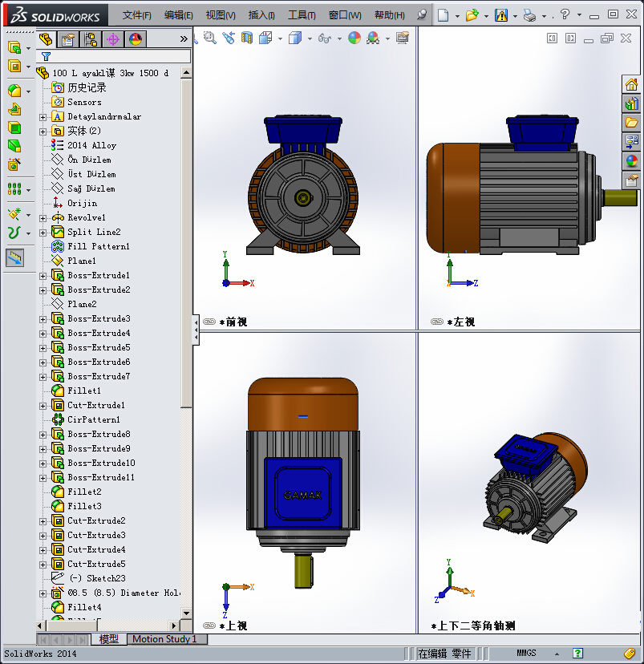Image resolution: width=644 pixels, height=664 pixels.
Task: Click the Display Style cube icon
Action: pos(295,38)
